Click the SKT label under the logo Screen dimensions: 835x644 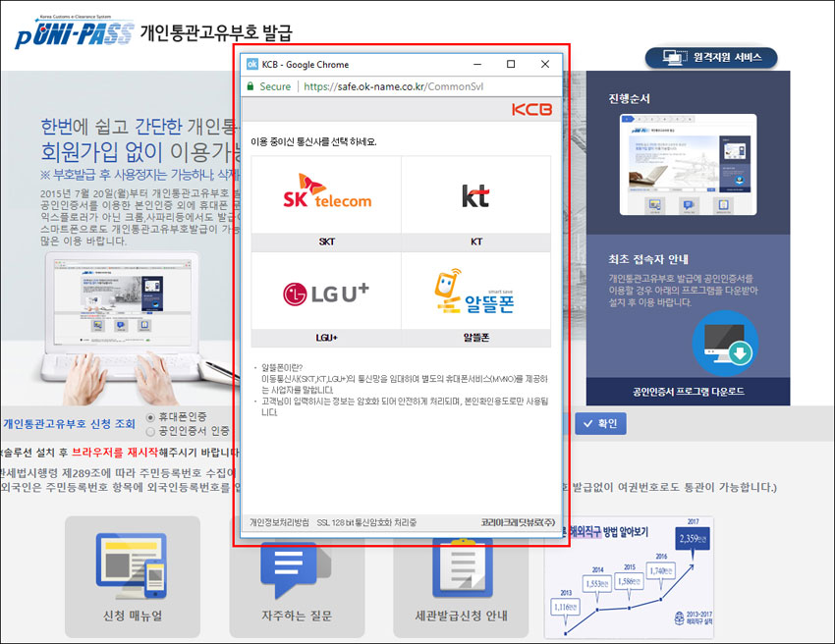[x=326, y=241]
